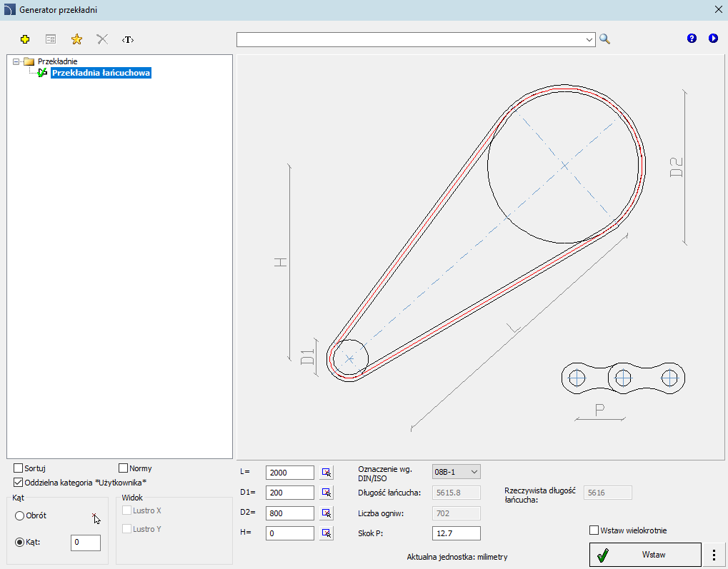This screenshot has width=728, height=569.
Task: Click the <T> text toolbar icon
Action: coord(128,39)
